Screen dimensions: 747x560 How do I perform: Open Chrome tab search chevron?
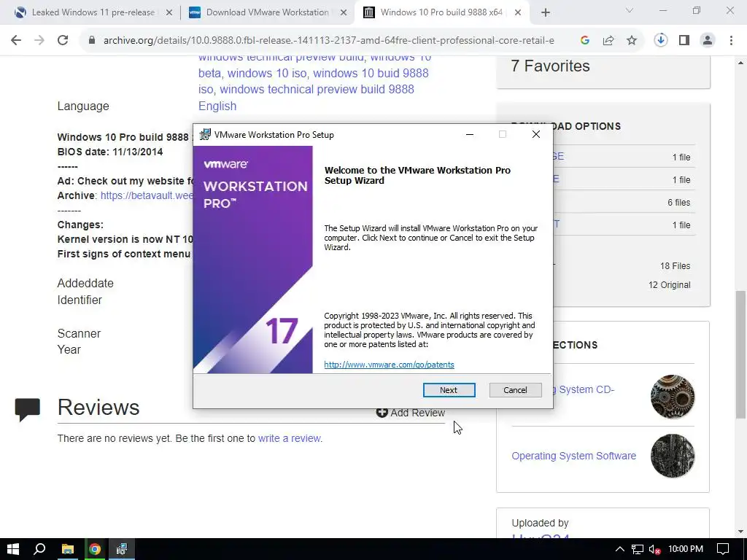pos(630,10)
